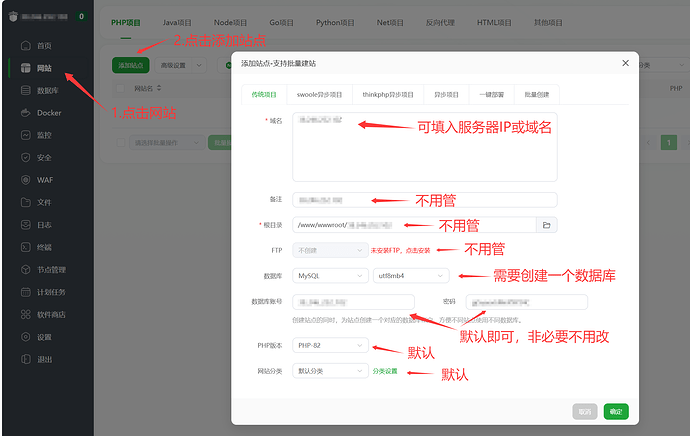
Task: Click the 分类设置 link
Action: pyautogui.click(x=385, y=371)
